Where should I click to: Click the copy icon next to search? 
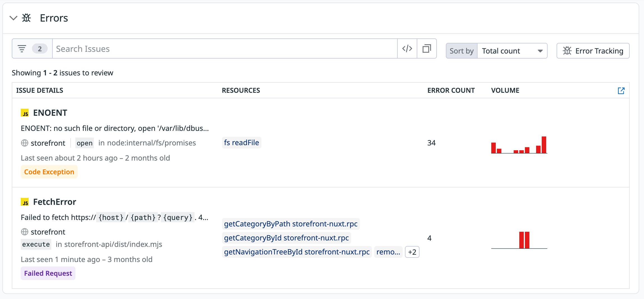pyautogui.click(x=427, y=49)
